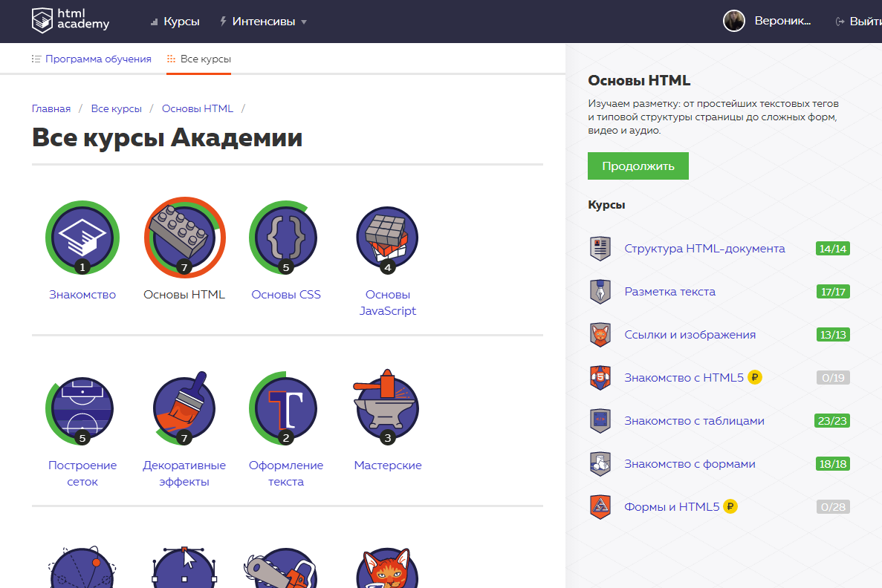882x588 pixels.
Task: Click the user avatar next to Вероник
Action: [734, 21]
